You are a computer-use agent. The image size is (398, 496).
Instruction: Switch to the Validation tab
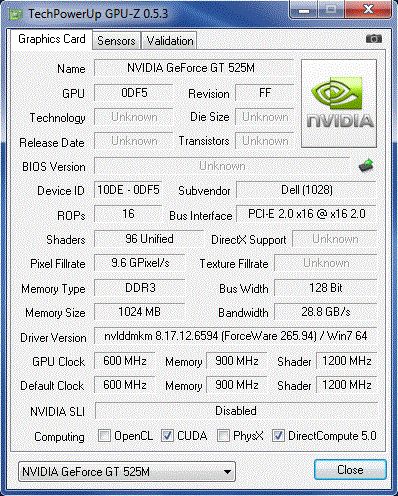pos(170,41)
